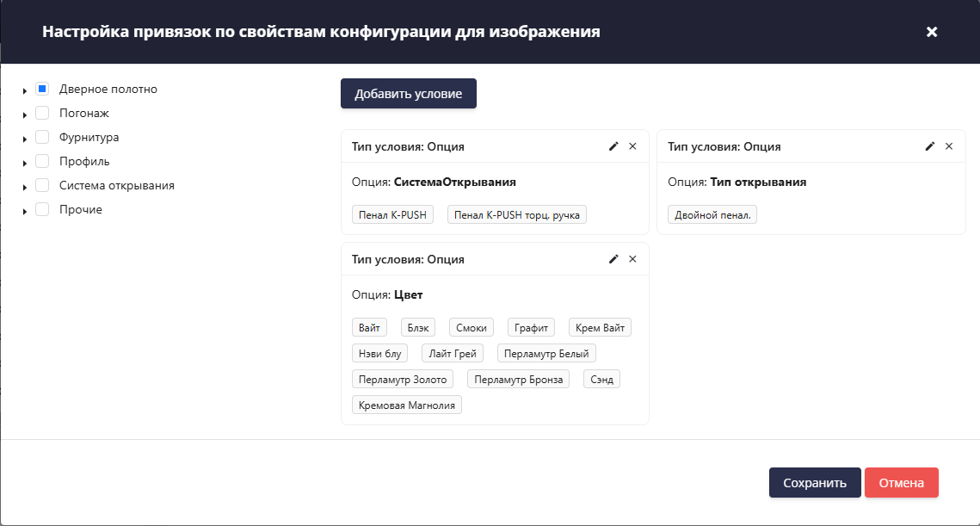
Task: Enable the Фурнитура checkbox
Action: tap(41, 137)
